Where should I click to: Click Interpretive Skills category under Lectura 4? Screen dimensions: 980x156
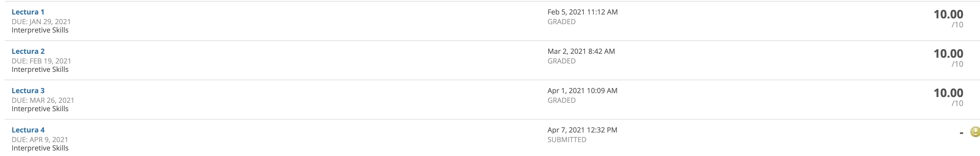point(40,148)
